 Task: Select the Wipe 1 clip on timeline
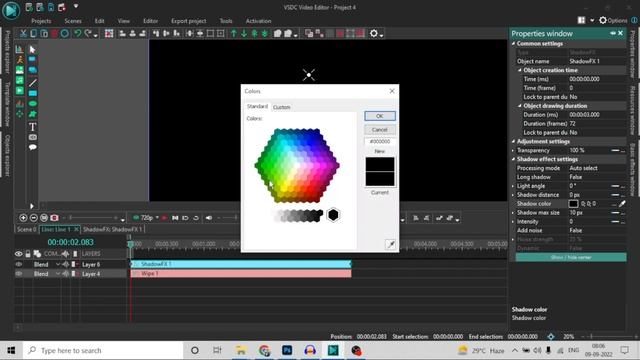click(x=241, y=273)
